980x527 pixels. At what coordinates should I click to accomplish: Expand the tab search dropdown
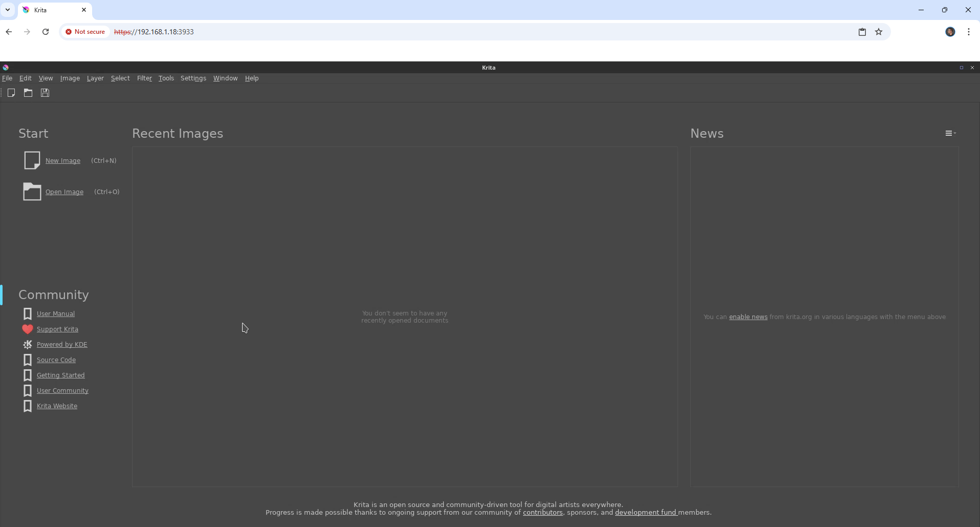coord(8,10)
